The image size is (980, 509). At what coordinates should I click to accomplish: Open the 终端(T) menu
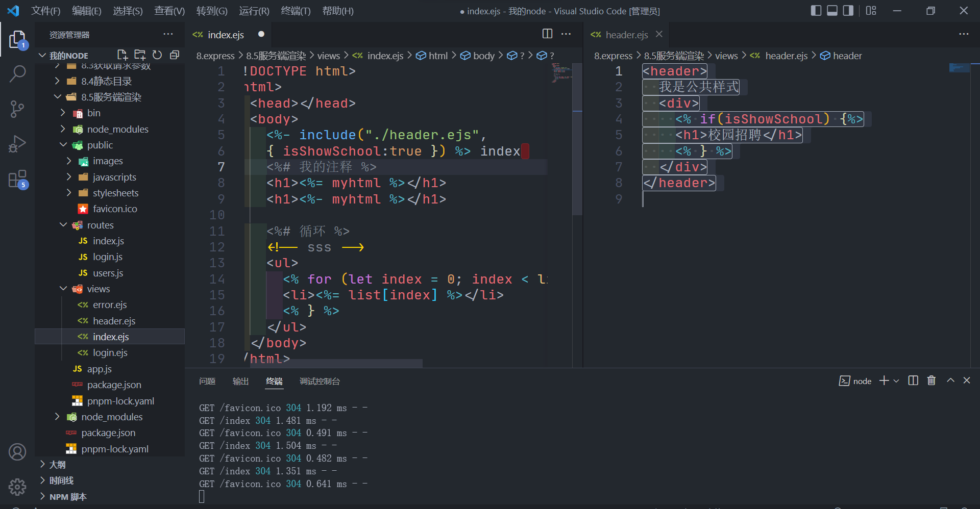click(x=296, y=11)
